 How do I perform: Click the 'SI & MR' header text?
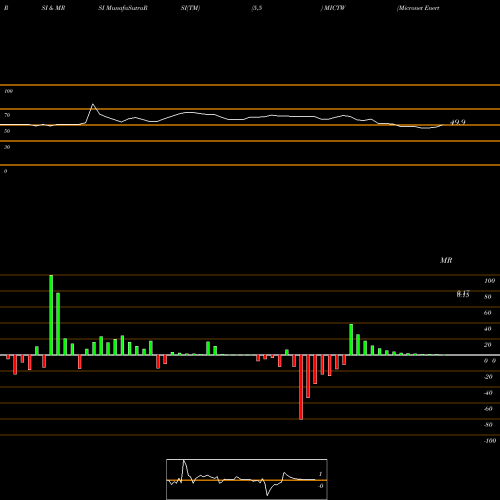[x=53, y=8]
